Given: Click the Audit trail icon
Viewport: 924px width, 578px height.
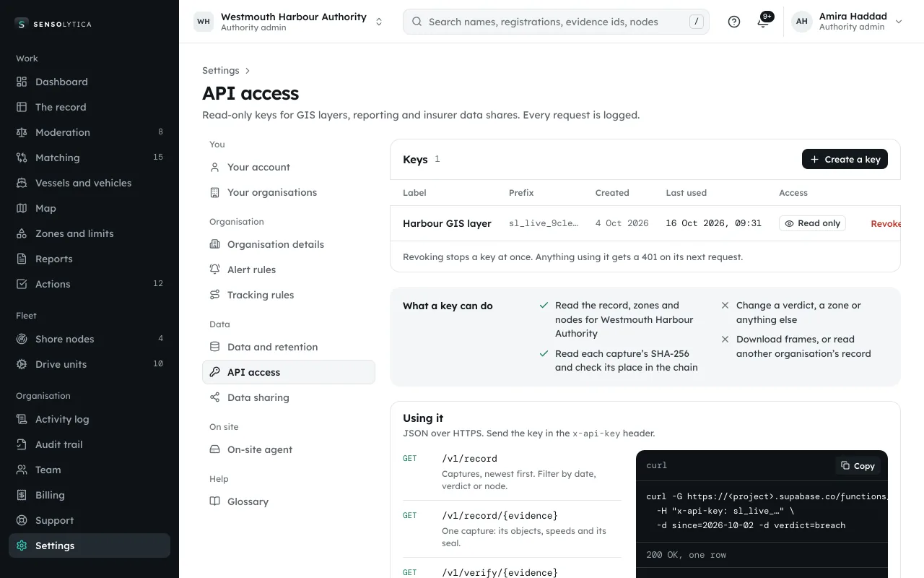Looking at the screenshot, I should [x=22, y=444].
